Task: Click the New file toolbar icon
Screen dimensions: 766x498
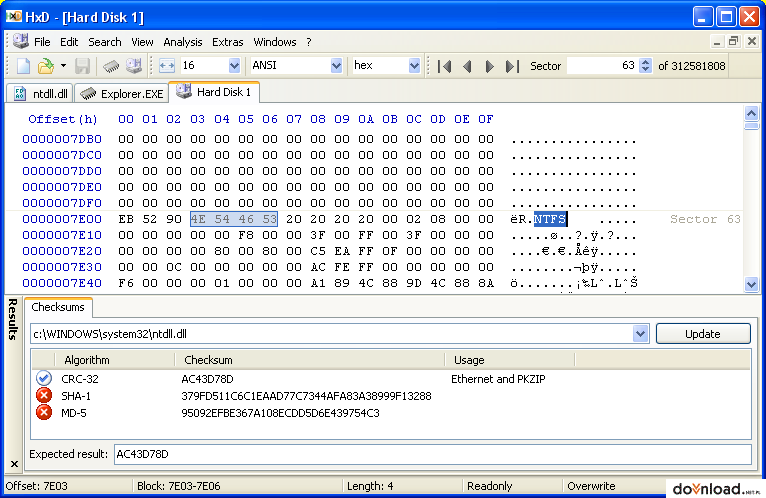Action: [23, 65]
